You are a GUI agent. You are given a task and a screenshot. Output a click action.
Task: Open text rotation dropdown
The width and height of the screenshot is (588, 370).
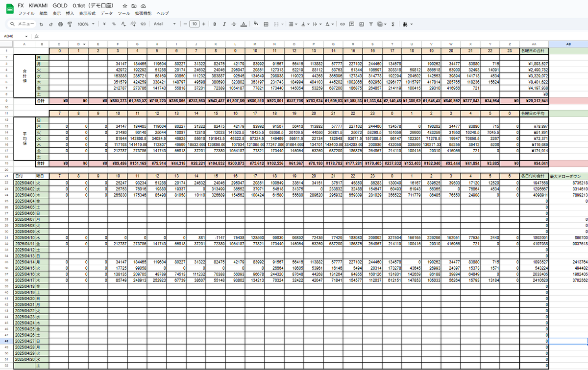[x=329, y=23]
